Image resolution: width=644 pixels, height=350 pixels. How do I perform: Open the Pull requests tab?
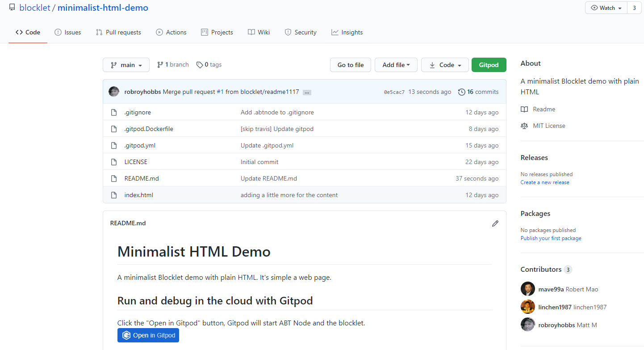pos(118,32)
